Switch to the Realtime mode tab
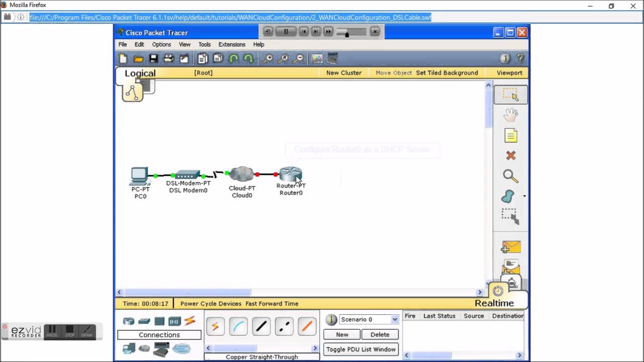 (x=494, y=303)
